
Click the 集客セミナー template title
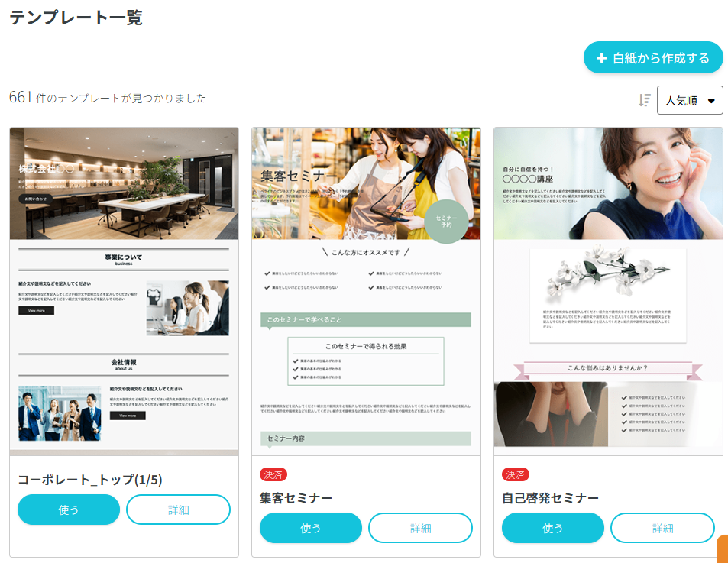click(296, 498)
